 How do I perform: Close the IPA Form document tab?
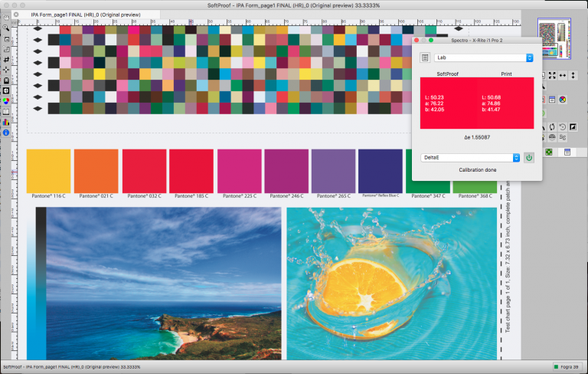[16, 15]
